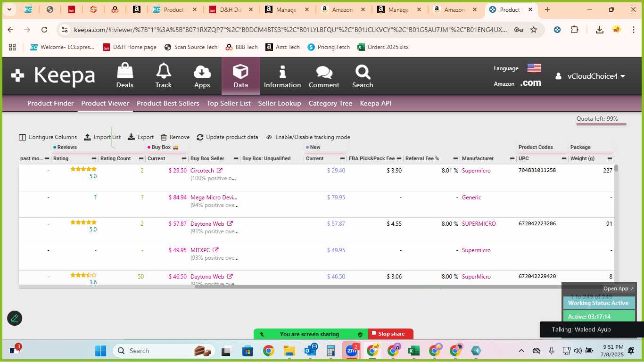Click the MITXPC seller link

pyautogui.click(x=200, y=250)
